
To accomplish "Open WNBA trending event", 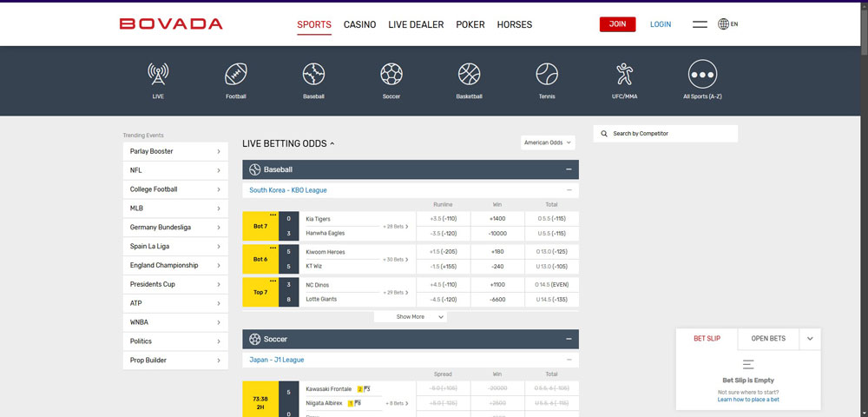I will 175,322.
